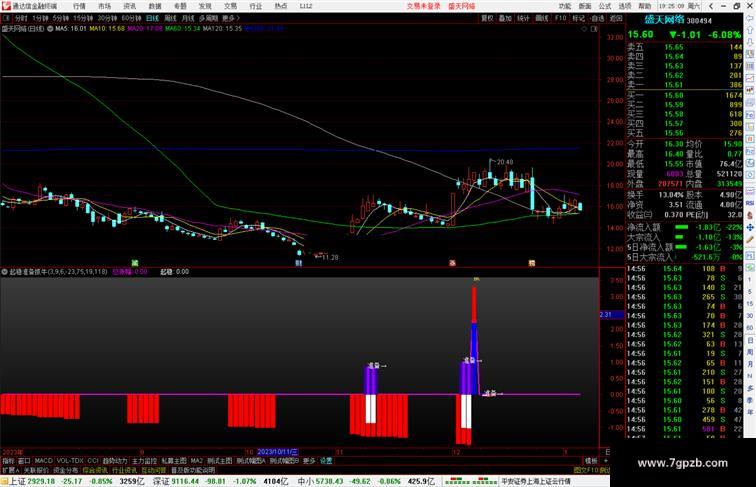The image size is (756, 487).
Task: Click the round settings icon beside MA5
Action: point(50,29)
